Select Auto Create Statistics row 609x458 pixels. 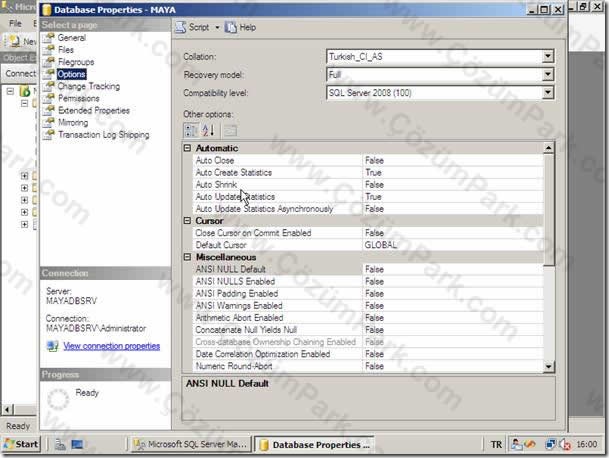(368, 172)
